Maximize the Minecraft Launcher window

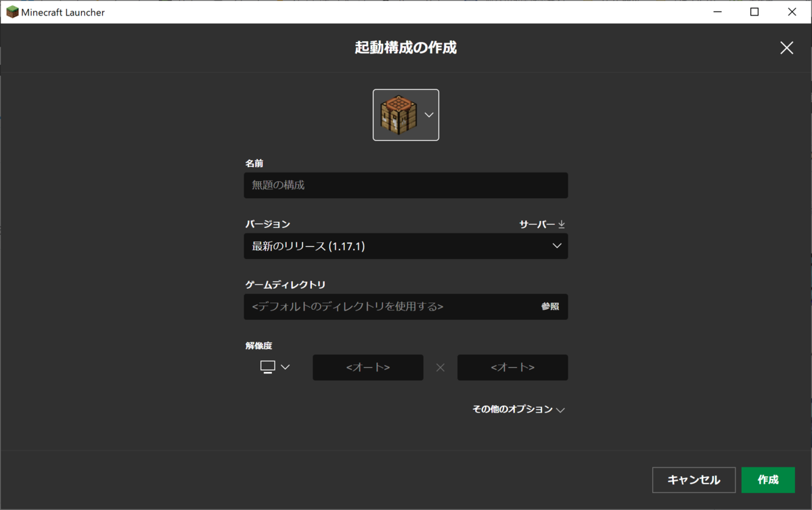pyautogui.click(x=754, y=12)
